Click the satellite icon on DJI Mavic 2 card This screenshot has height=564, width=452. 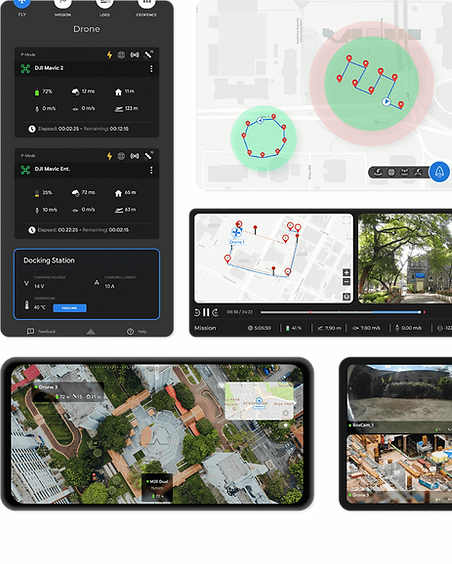point(148,55)
